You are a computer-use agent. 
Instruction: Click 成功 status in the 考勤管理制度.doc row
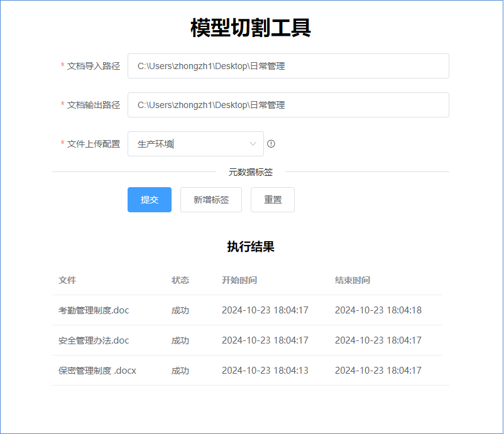180,310
